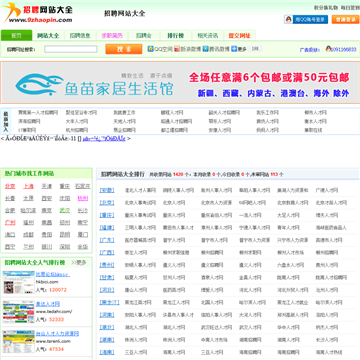Viewport: 360px width, 360px height.
Task: Open the [广西] province link
Action: [x=107, y=253]
